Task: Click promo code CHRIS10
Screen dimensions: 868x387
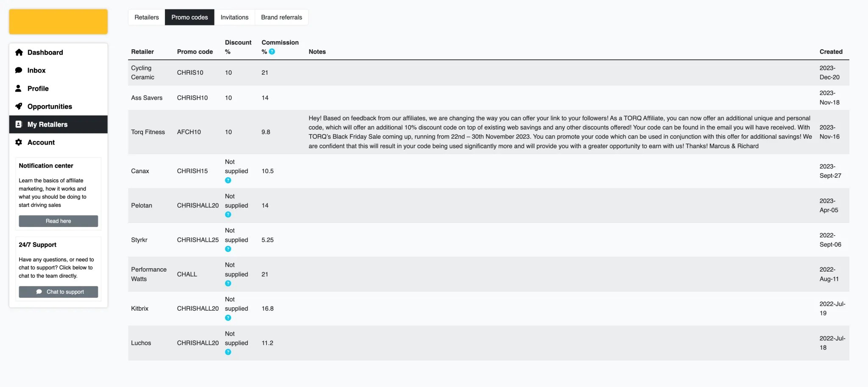Action: tap(190, 73)
